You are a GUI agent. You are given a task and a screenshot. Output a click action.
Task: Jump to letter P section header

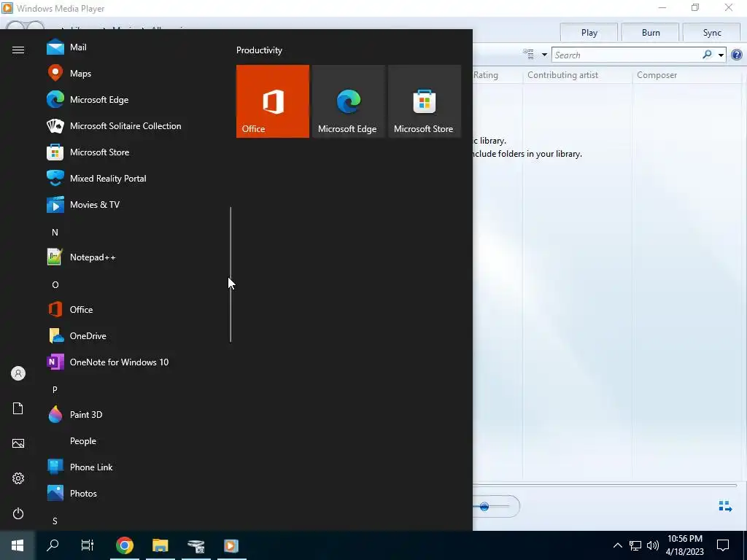(x=55, y=389)
